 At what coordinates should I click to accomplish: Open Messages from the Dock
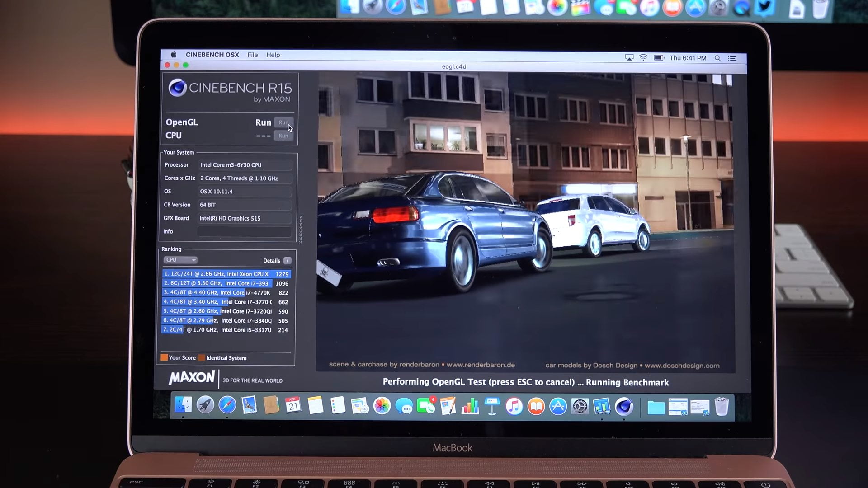(404, 406)
